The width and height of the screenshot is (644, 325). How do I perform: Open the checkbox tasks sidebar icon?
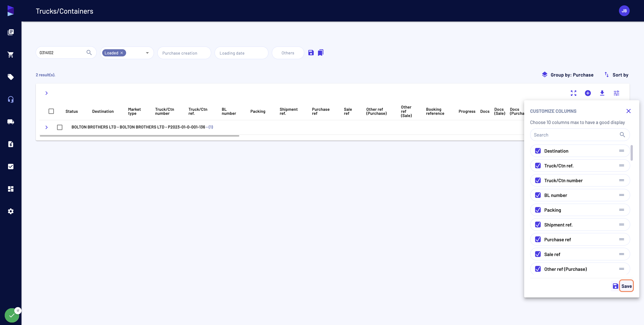[x=11, y=167]
